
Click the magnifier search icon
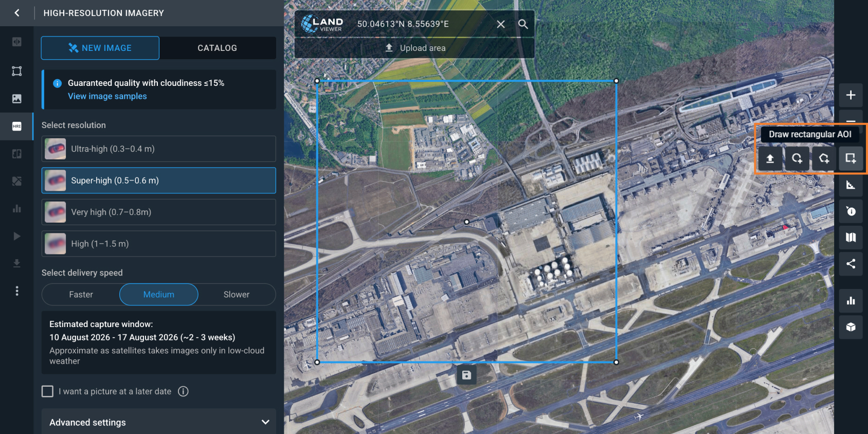click(x=523, y=24)
